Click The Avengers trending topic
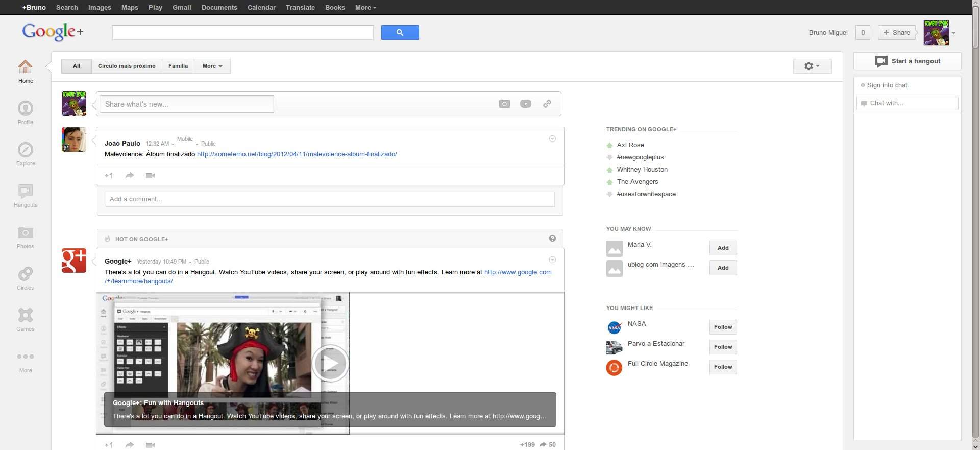Screen dimensions: 980x450 point(638,182)
